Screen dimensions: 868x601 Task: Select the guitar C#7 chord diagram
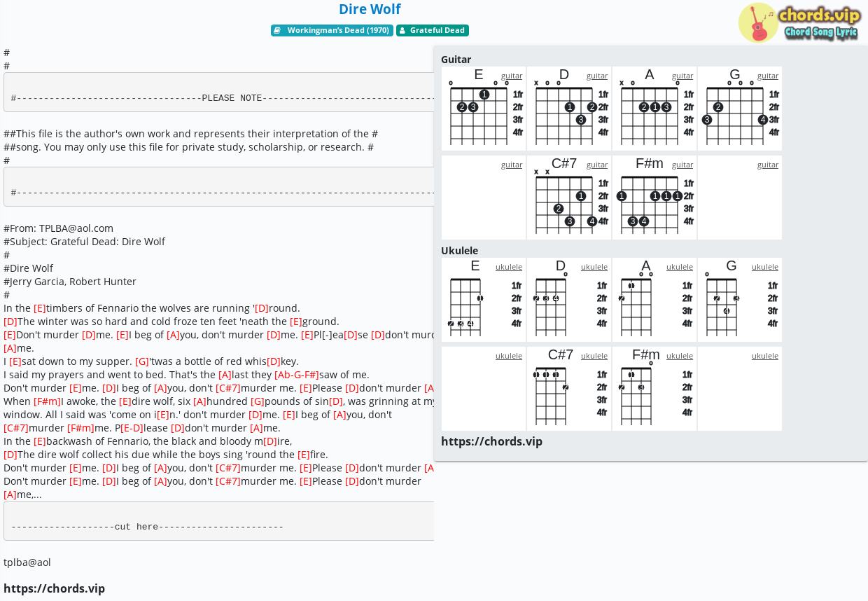pyautogui.click(x=569, y=198)
